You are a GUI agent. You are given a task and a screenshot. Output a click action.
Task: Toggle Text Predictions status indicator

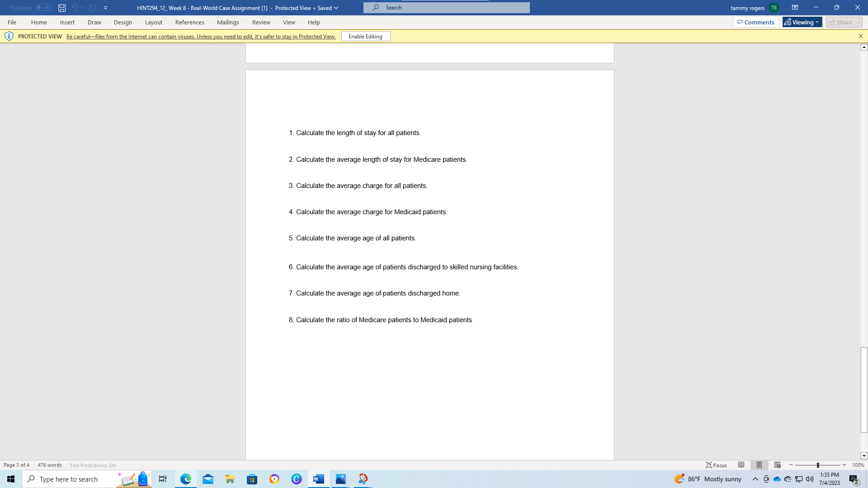pos(93,465)
